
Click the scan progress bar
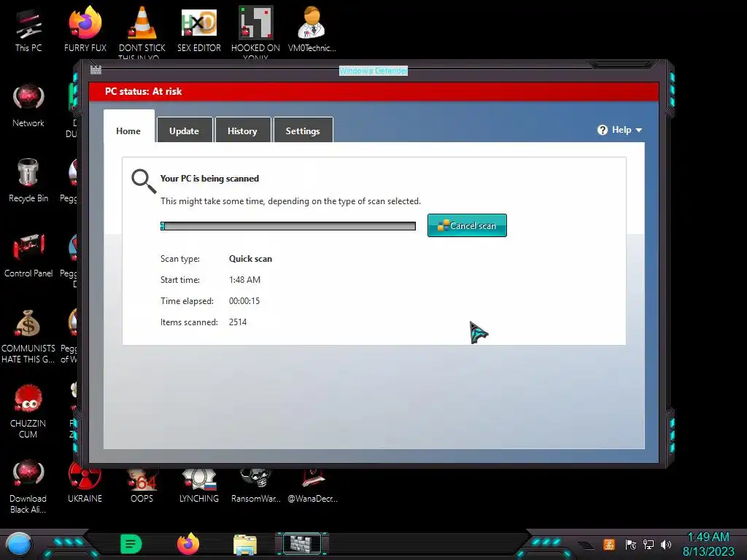(x=287, y=226)
